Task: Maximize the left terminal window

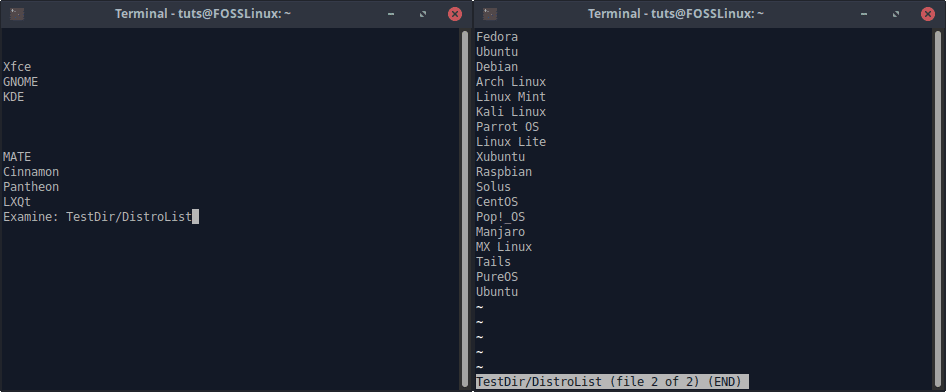Action: point(423,14)
